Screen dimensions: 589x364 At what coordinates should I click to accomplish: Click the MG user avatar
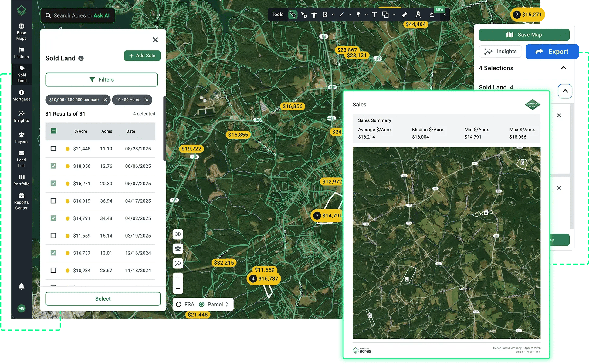point(21,308)
